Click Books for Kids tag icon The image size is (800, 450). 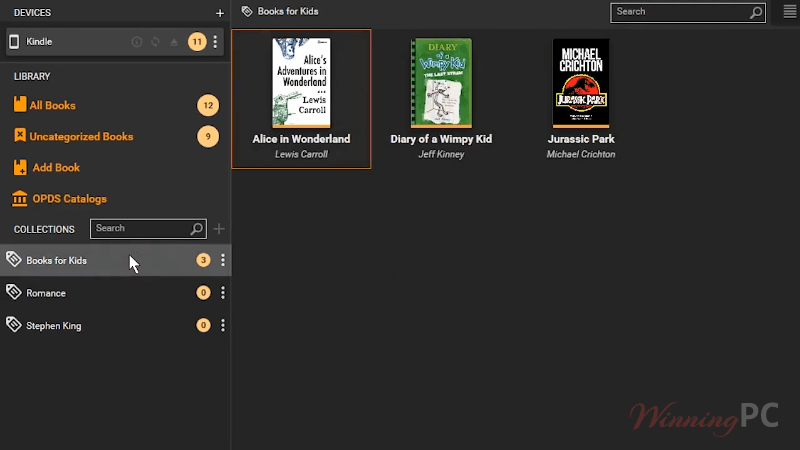[14, 259]
